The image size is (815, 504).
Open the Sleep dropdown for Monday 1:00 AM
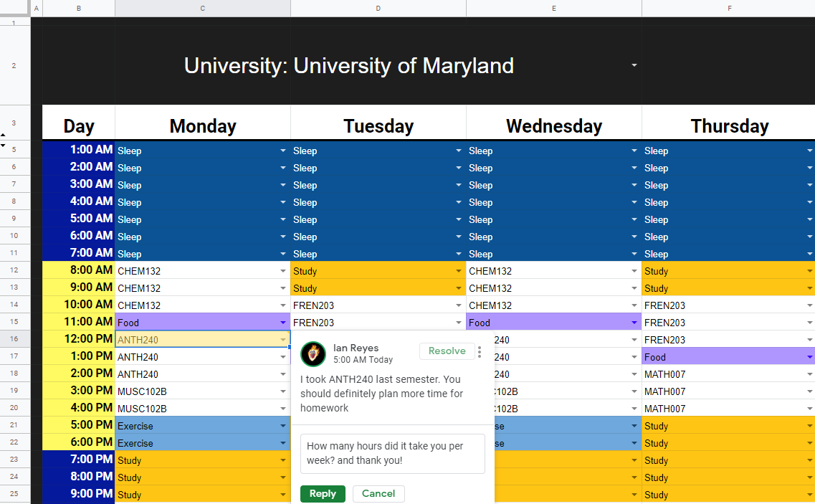coord(282,151)
